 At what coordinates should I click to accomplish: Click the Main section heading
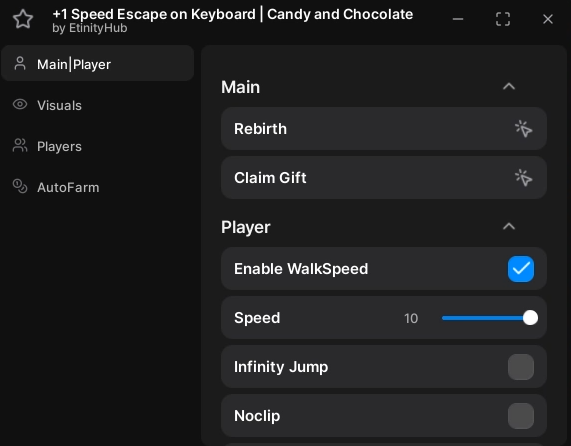[x=240, y=87]
